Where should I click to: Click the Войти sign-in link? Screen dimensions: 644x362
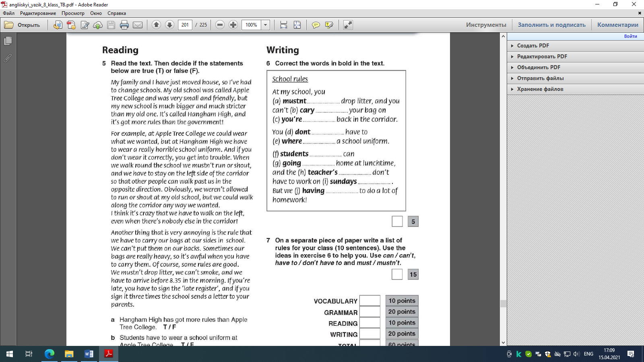(630, 36)
